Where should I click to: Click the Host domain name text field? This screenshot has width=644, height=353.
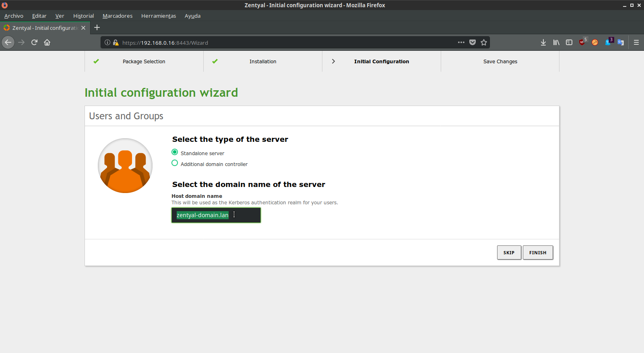(216, 215)
